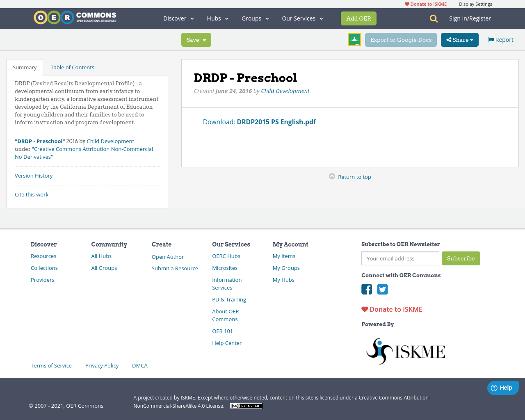
Task: Click the Creative Commons BY-NC-SA badge
Action: click(x=246, y=405)
